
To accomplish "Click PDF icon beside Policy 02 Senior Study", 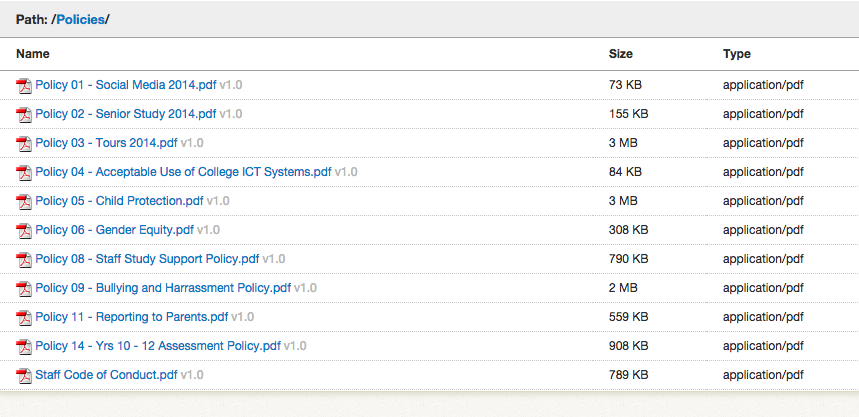I will [24, 115].
